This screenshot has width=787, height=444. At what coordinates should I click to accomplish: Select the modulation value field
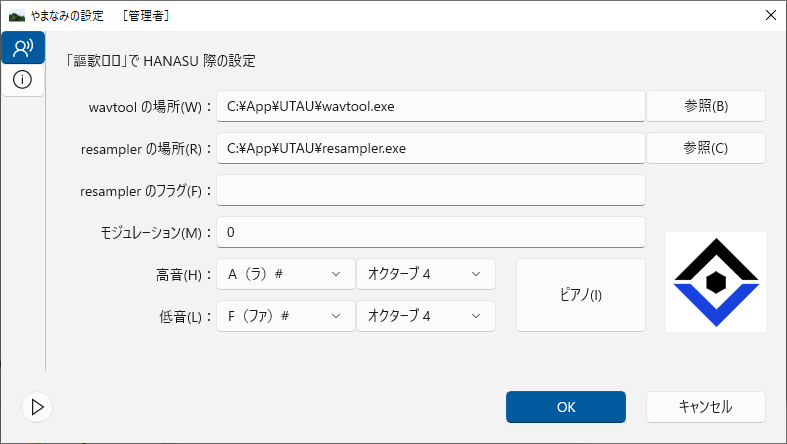click(431, 232)
